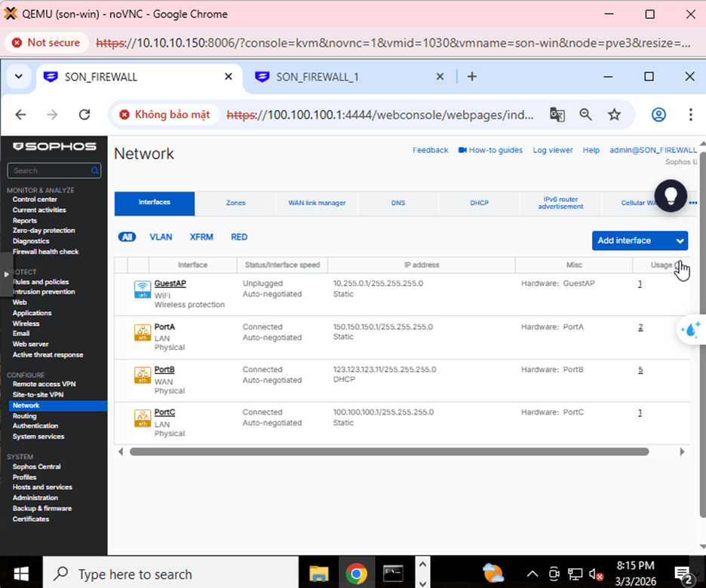Select the All interface filter

point(127,237)
